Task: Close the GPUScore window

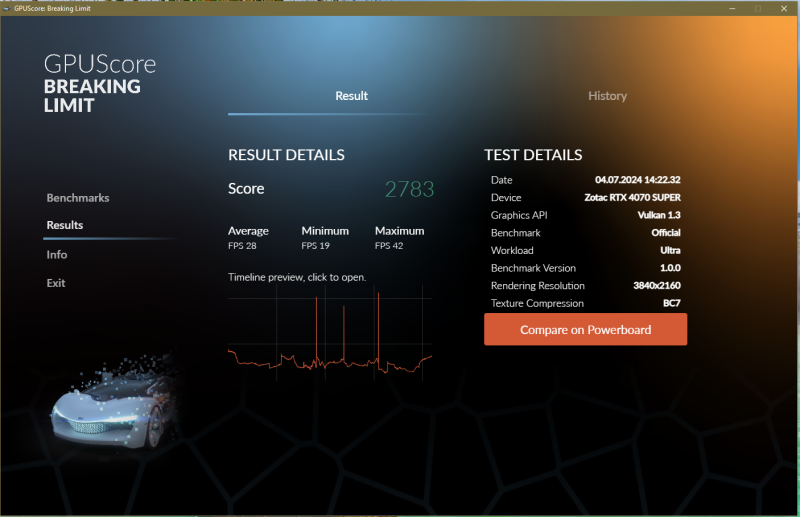Action: tap(784, 8)
